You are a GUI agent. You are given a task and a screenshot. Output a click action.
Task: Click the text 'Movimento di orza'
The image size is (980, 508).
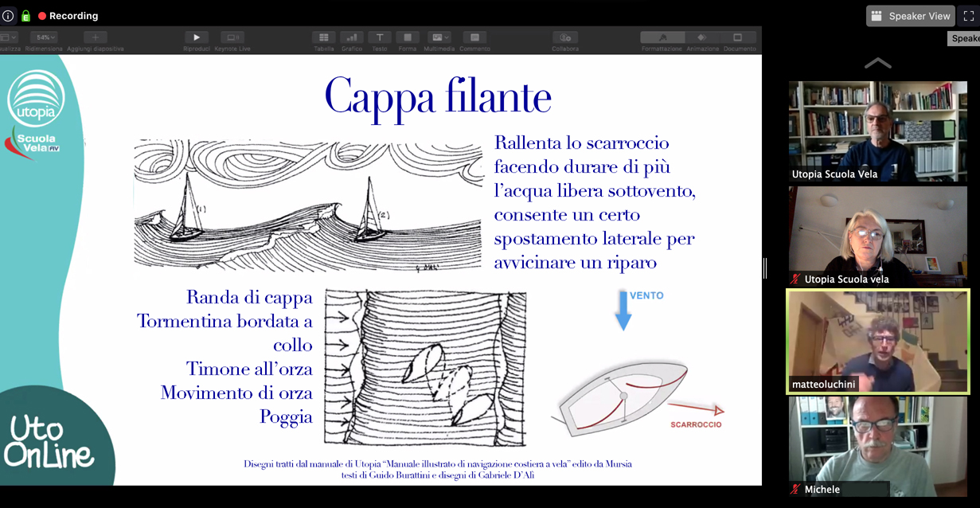pos(236,393)
